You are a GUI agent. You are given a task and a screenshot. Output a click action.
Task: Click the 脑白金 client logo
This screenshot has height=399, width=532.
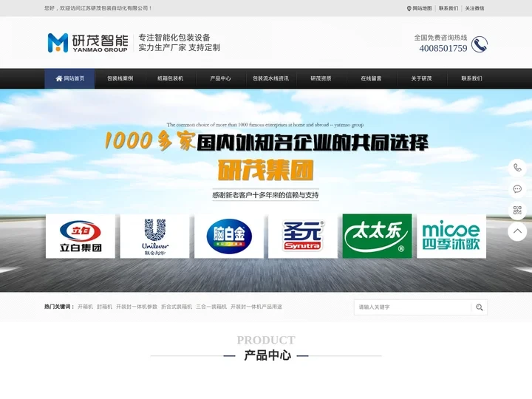pos(229,236)
